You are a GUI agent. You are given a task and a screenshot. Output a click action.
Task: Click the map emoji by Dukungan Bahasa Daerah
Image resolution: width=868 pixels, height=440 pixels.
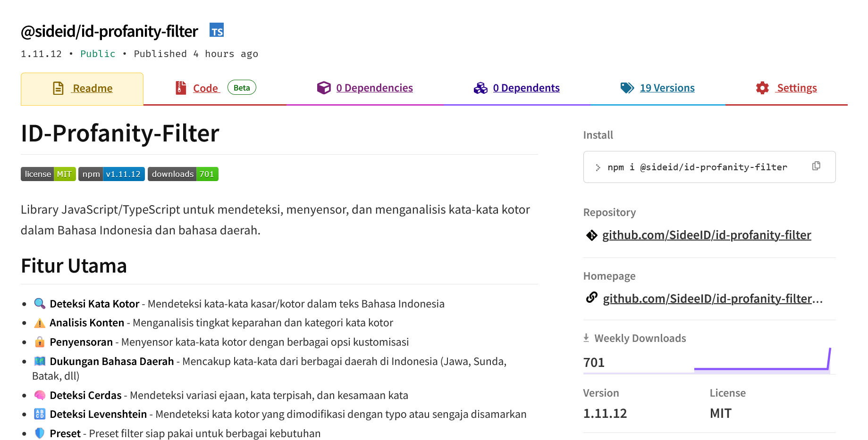click(40, 361)
